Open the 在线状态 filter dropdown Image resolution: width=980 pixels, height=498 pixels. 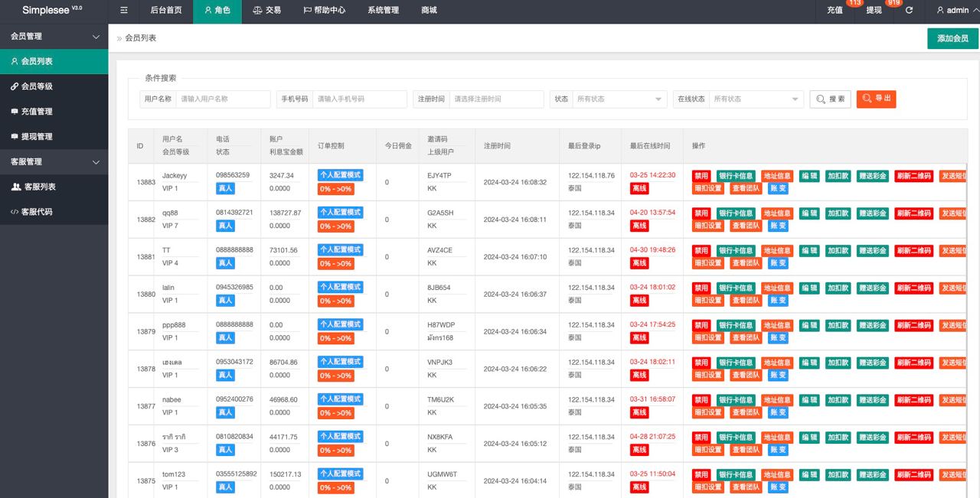pyautogui.click(x=756, y=99)
